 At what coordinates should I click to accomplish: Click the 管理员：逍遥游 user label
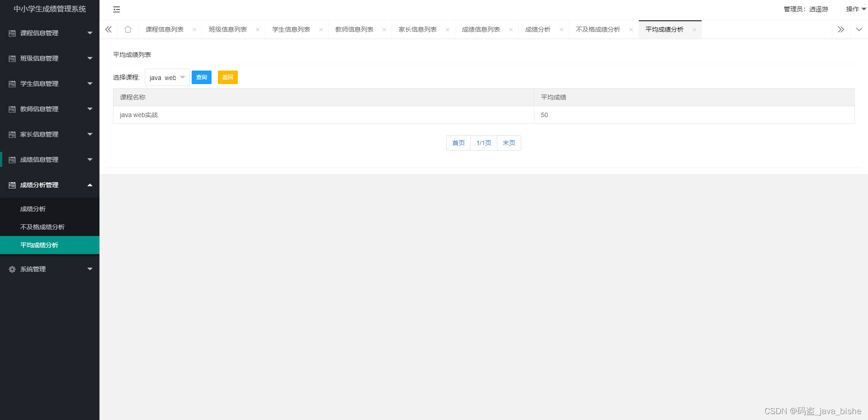(806, 9)
